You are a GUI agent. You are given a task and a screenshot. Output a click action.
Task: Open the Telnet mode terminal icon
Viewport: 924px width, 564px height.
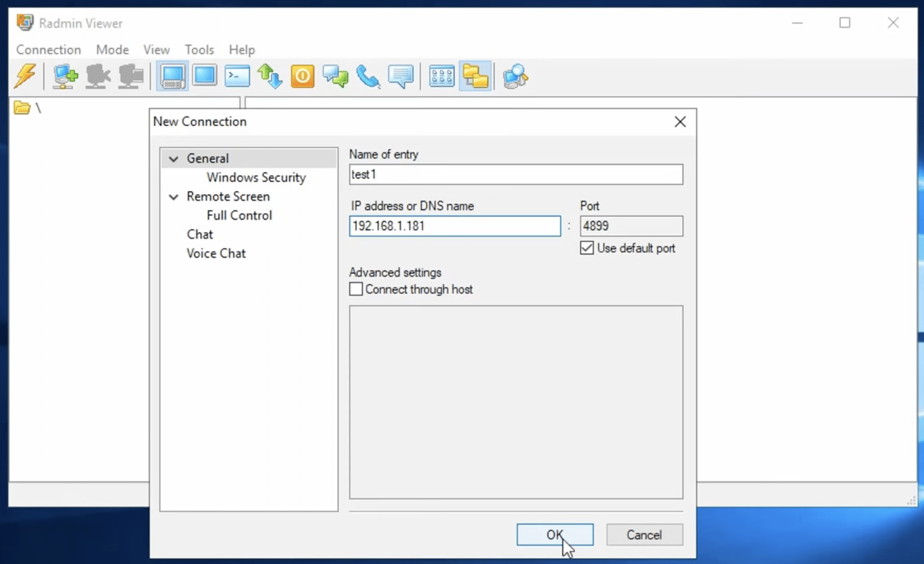tap(237, 76)
